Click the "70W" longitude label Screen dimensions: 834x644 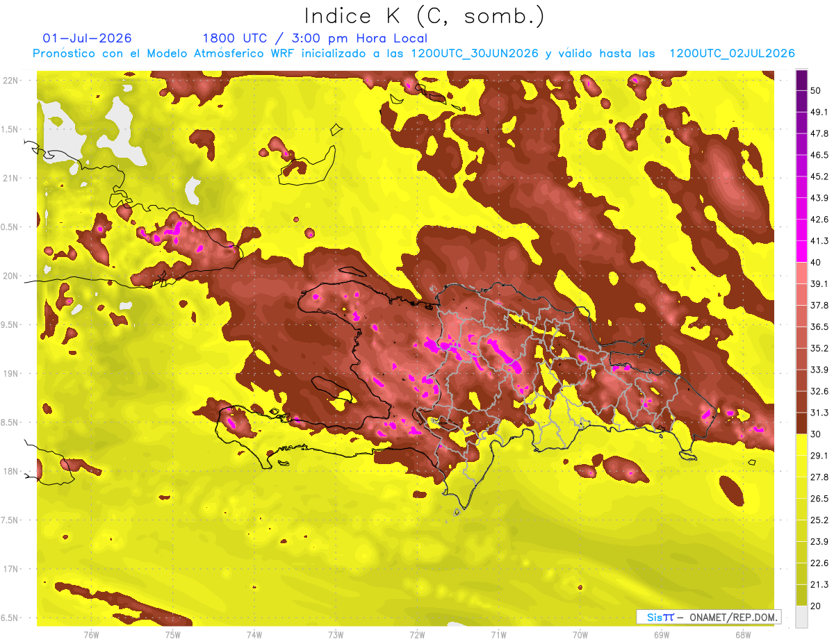(580, 635)
